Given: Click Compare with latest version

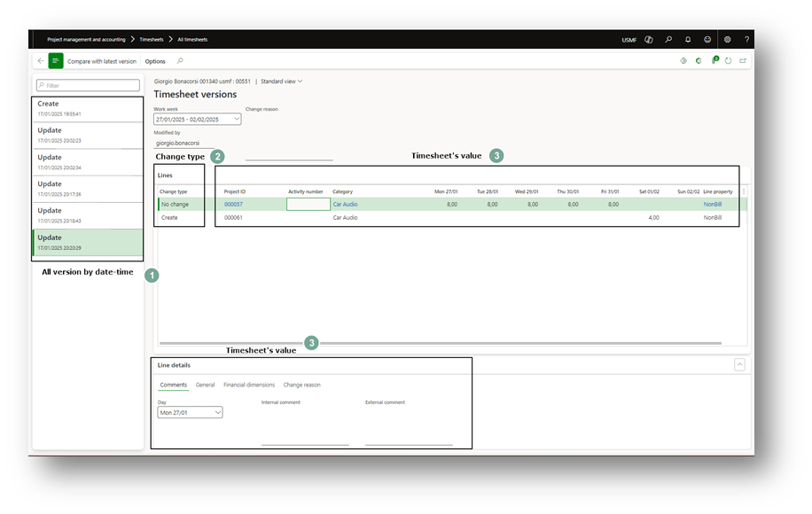Looking at the screenshot, I should click(x=102, y=61).
